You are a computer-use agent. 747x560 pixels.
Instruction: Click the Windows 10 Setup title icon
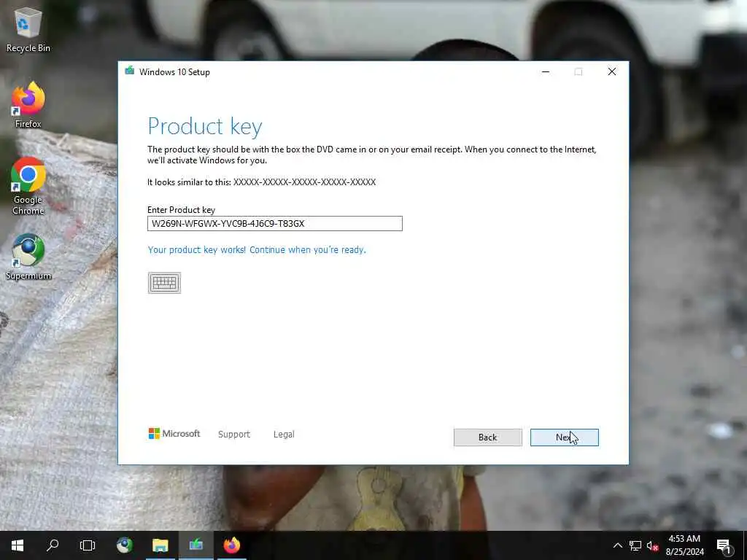click(129, 71)
